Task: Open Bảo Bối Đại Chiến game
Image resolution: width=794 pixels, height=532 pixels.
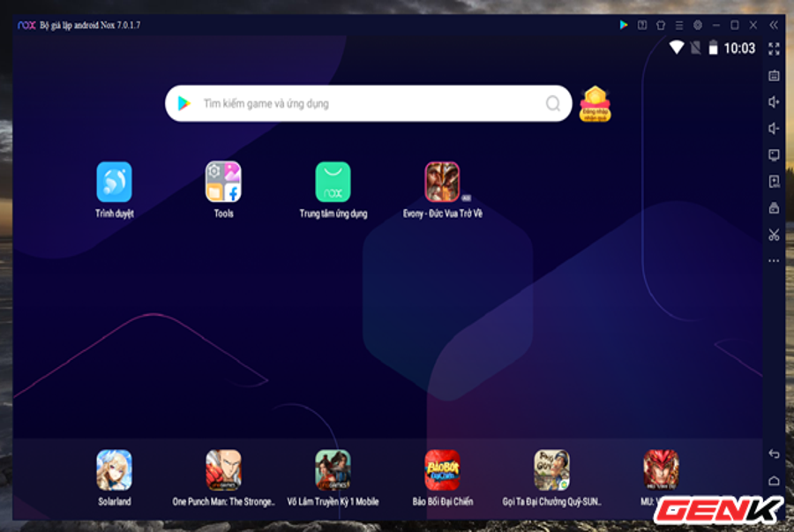Action: pos(442,470)
